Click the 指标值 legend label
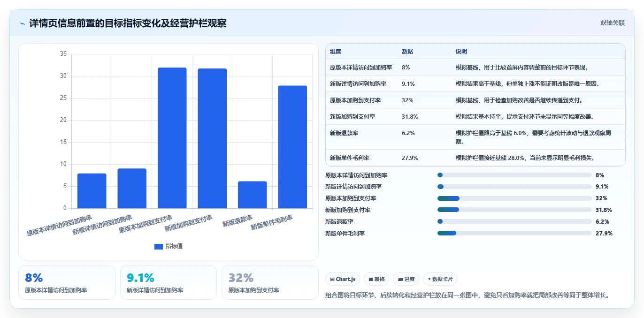Screen dimensions: 644x318 click(x=174, y=246)
